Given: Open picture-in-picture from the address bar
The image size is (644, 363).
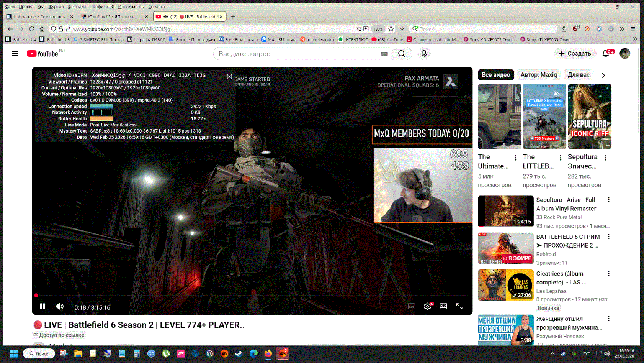Looking at the screenshot, I should tap(358, 29).
